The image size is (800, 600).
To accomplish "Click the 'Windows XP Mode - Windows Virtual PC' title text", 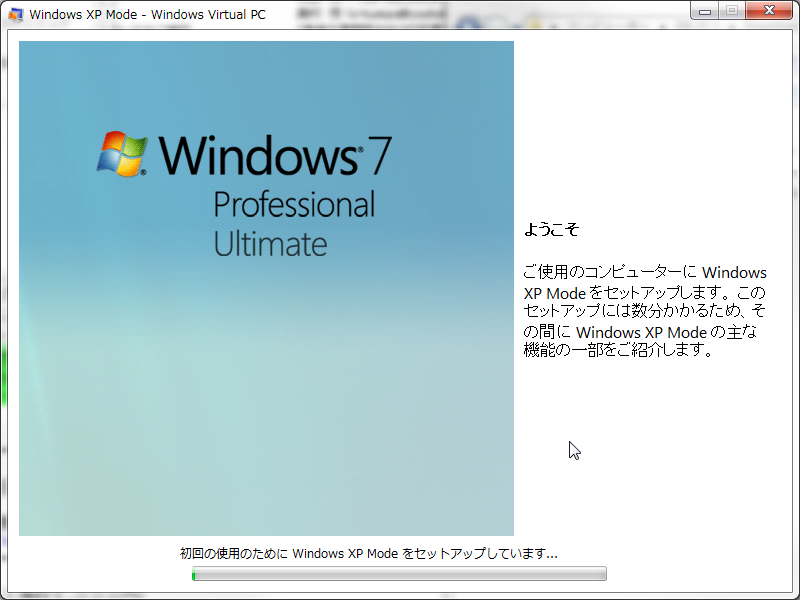I will 147,15.
